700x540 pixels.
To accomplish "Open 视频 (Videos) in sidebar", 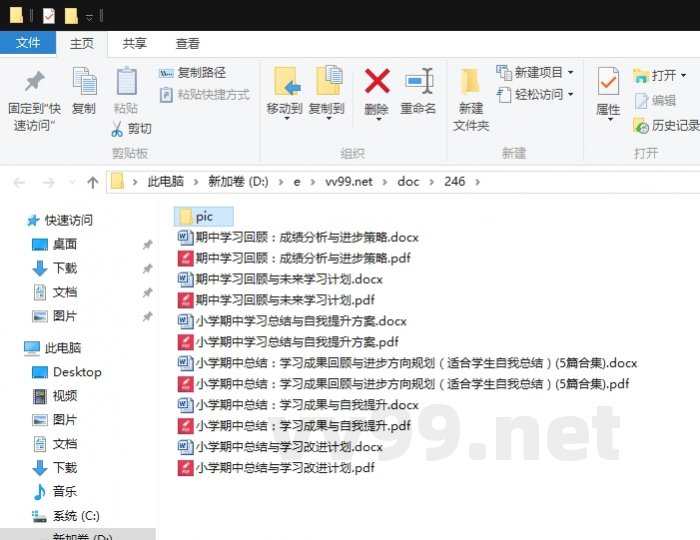I will pos(54,396).
